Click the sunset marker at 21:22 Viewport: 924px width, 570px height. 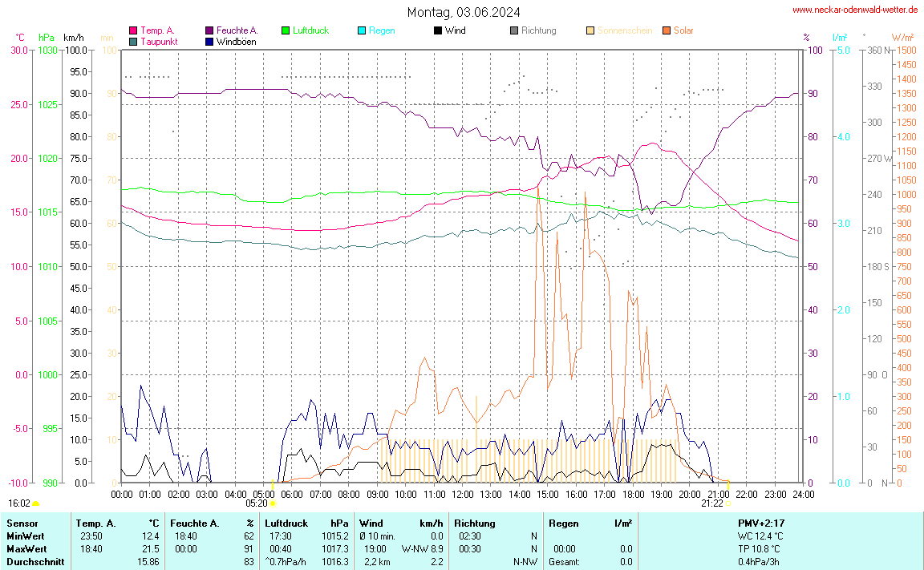click(728, 503)
